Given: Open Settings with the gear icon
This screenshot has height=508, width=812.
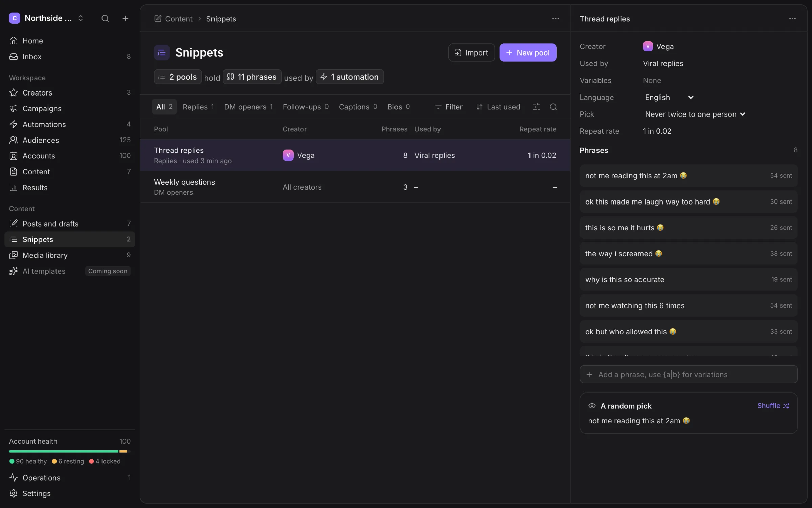Looking at the screenshot, I should pyautogui.click(x=70, y=493).
